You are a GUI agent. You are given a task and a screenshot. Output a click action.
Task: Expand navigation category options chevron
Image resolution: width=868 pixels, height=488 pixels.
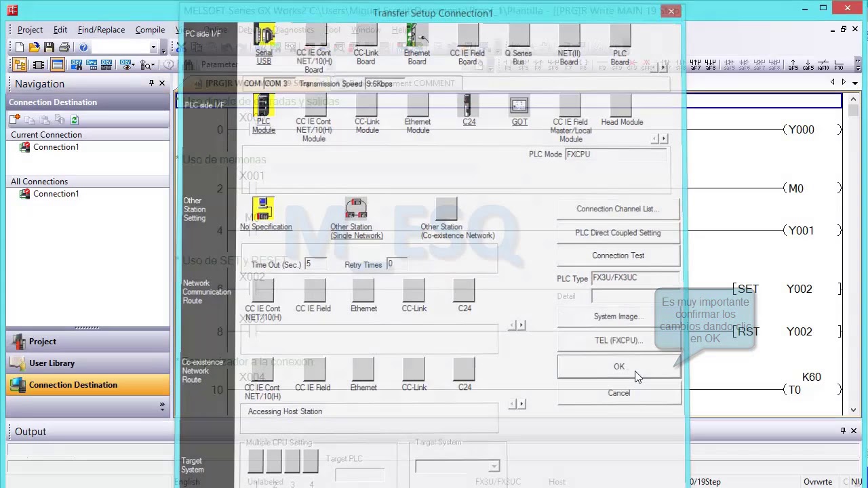pyautogui.click(x=162, y=406)
